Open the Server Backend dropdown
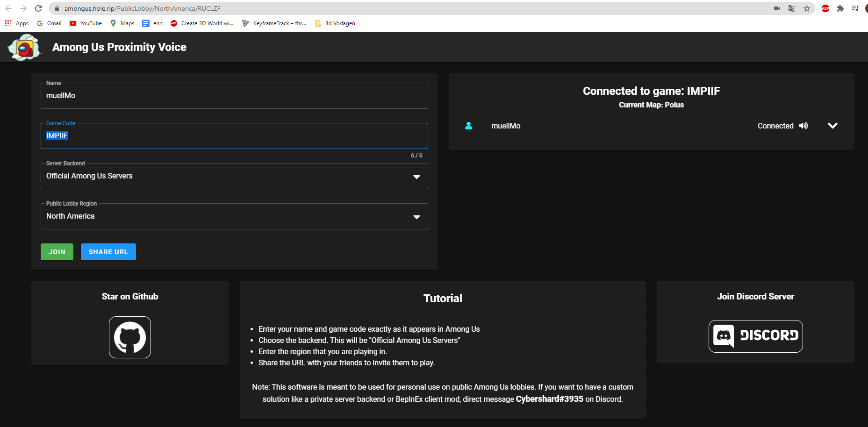Screen dimensions: 868x427 [x=234, y=176]
